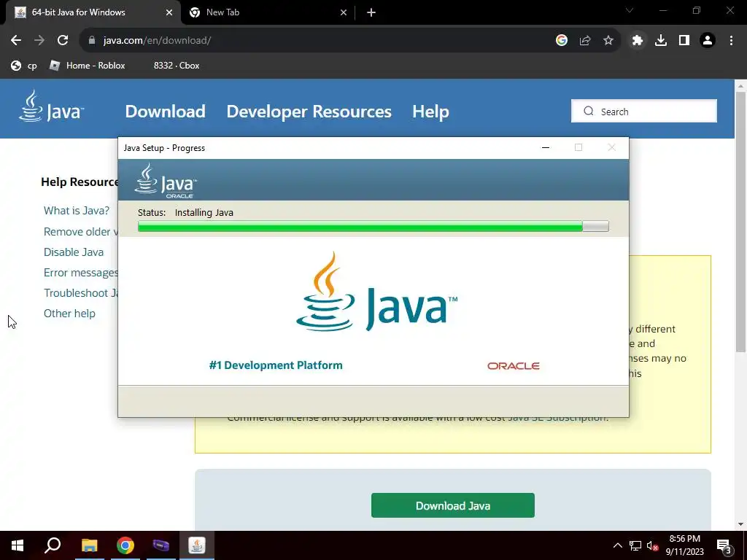Open the purple app on taskbar
Viewport: 747px width, 560px height.
(161, 545)
